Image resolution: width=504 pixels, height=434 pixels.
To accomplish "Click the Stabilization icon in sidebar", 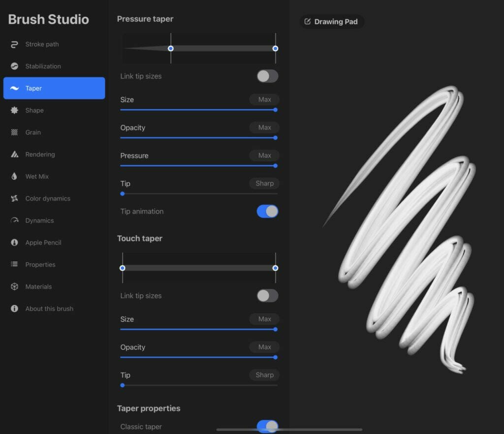I will (14, 66).
